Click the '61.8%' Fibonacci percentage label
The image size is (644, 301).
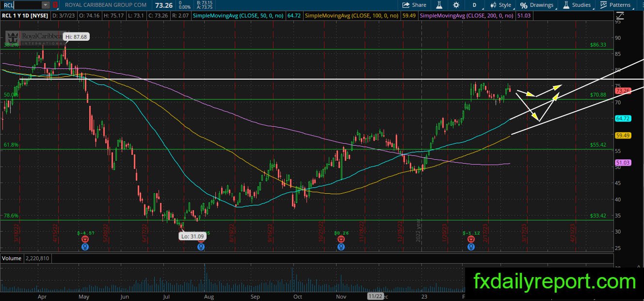[11, 145]
